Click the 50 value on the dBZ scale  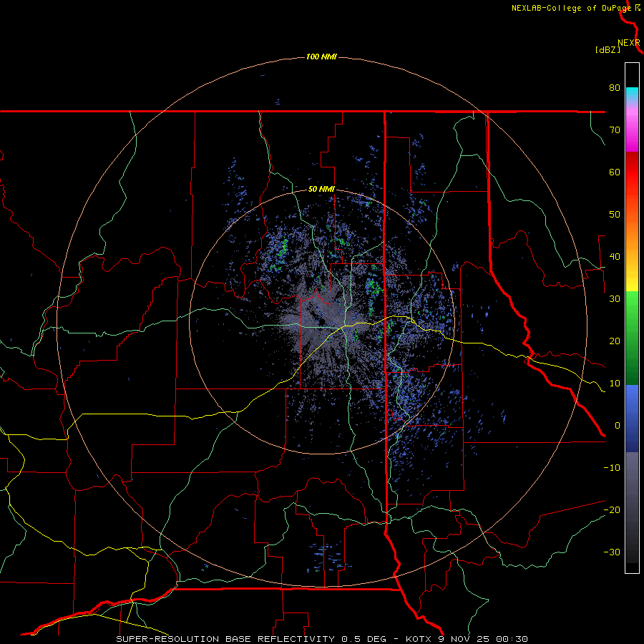(x=615, y=215)
